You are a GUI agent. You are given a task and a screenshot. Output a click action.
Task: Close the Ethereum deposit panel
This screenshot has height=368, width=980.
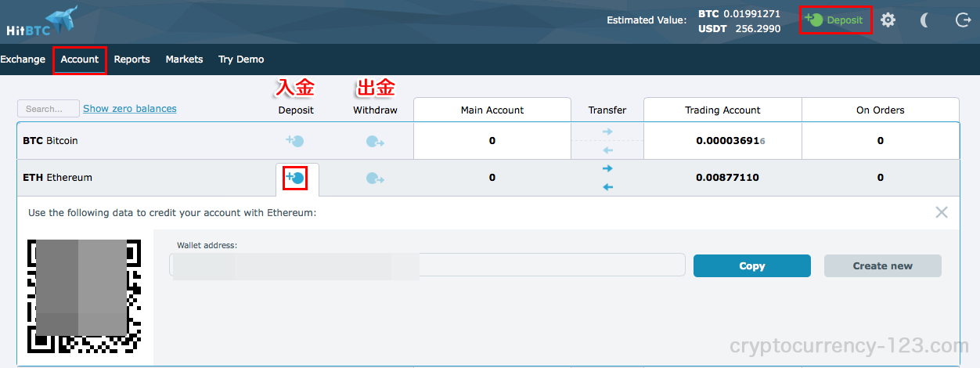click(942, 212)
